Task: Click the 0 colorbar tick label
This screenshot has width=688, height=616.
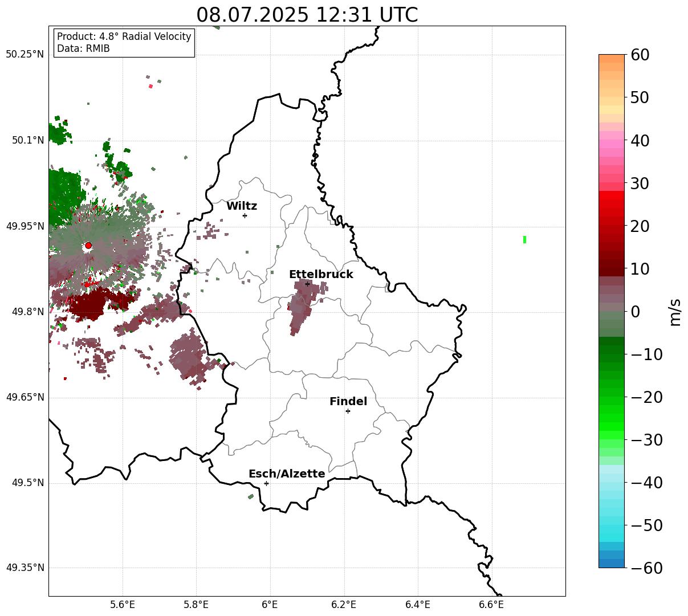Action: (636, 312)
